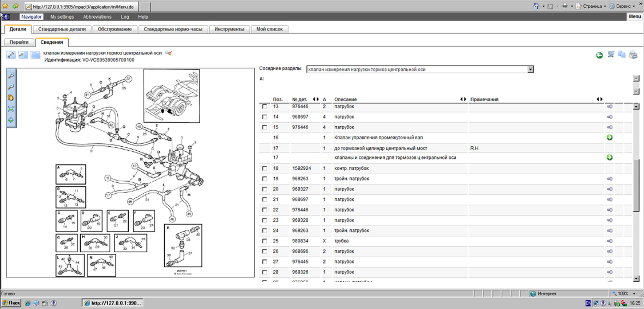Screen dimensions: 644x309
Task: Open the Соседние разделы dropdown
Action: coord(531,70)
